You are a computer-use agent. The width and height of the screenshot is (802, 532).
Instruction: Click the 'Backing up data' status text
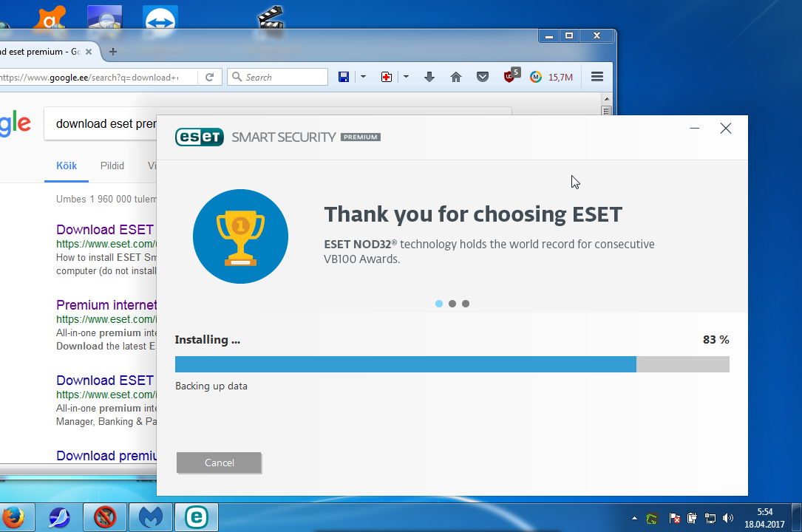pyautogui.click(x=211, y=386)
